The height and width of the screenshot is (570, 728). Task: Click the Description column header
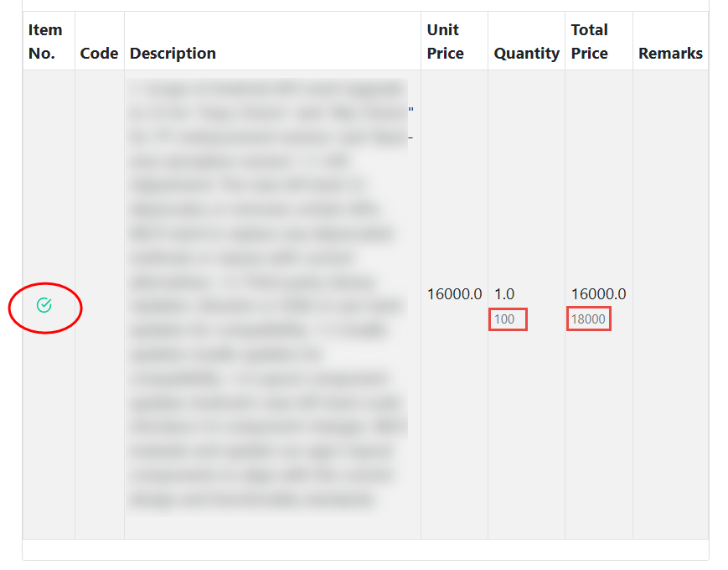click(x=173, y=53)
